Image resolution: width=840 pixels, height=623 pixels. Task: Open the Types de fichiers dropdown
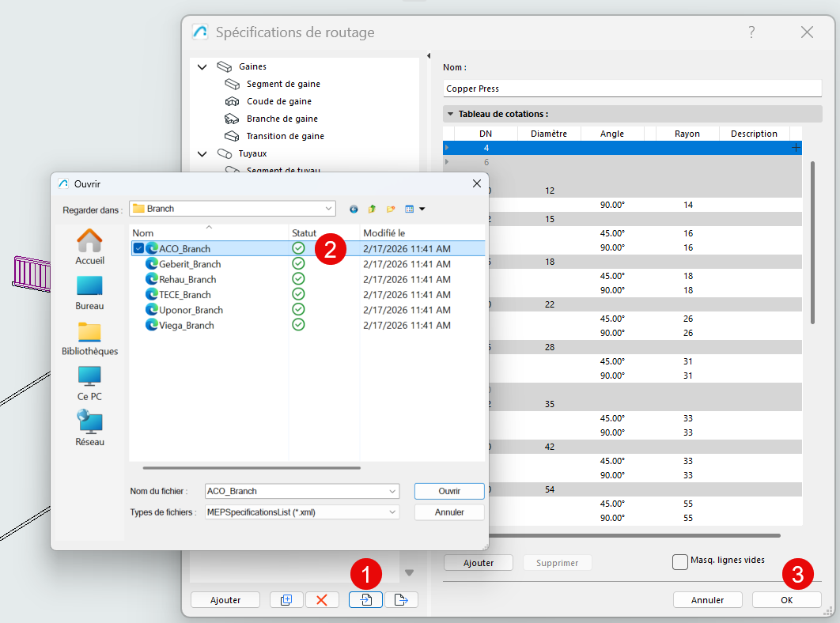pyautogui.click(x=392, y=512)
